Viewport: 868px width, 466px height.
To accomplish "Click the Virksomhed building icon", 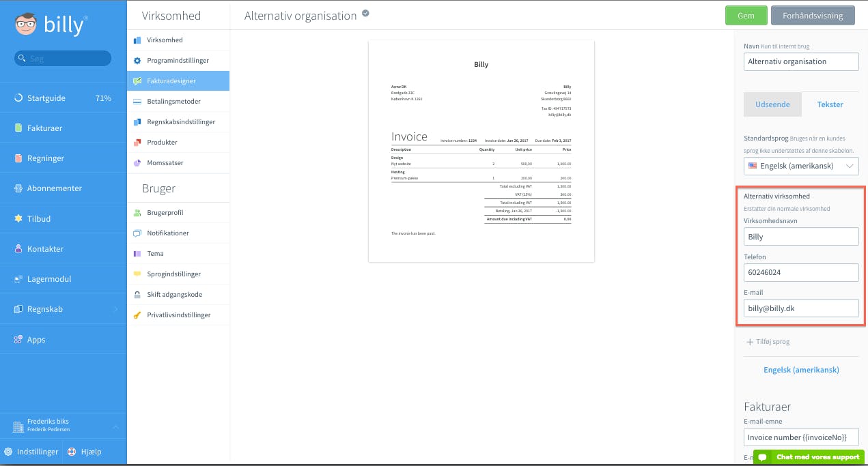I will (137, 40).
